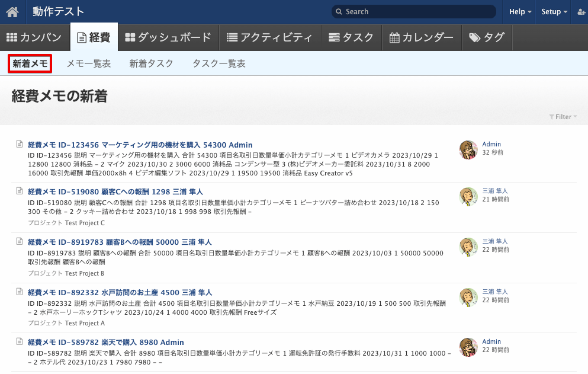Click 三浦 隼人 name on ID-8919783 entry
Viewport: 588px width, 374px height.
pos(494,241)
